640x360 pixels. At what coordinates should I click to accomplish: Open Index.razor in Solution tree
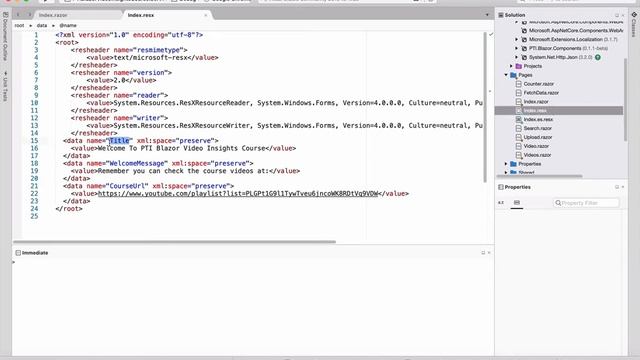pos(536,102)
